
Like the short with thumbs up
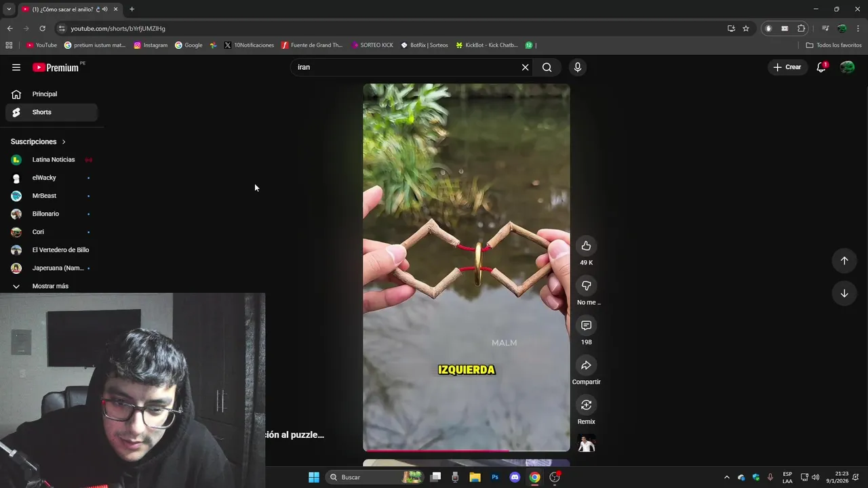click(586, 246)
